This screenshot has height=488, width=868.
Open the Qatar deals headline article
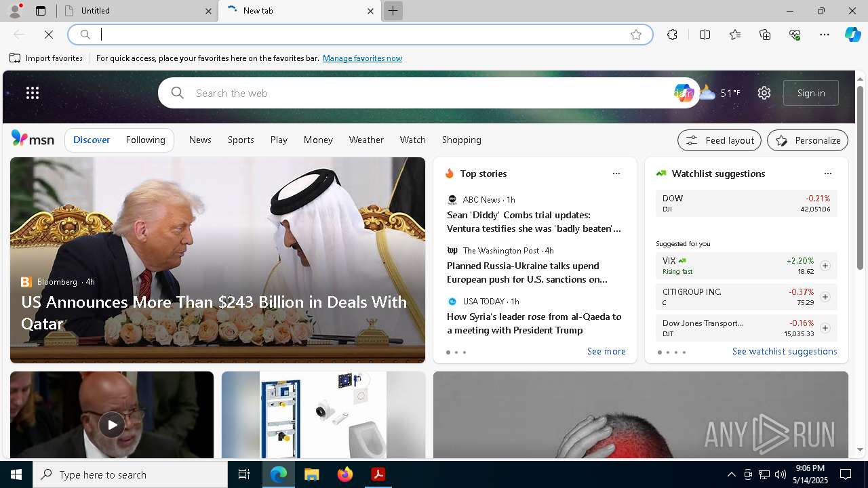[214, 312]
